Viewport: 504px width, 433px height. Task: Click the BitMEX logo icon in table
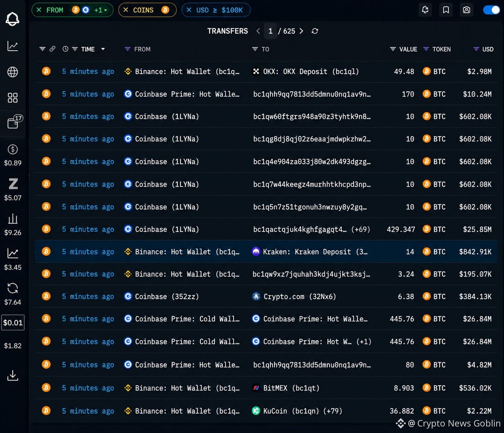click(256, 388)
